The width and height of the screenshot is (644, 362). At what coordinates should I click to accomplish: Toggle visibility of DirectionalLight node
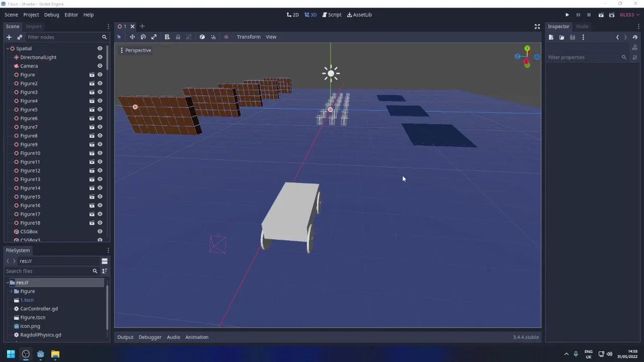pyautogui.click(x=100, y=57)
